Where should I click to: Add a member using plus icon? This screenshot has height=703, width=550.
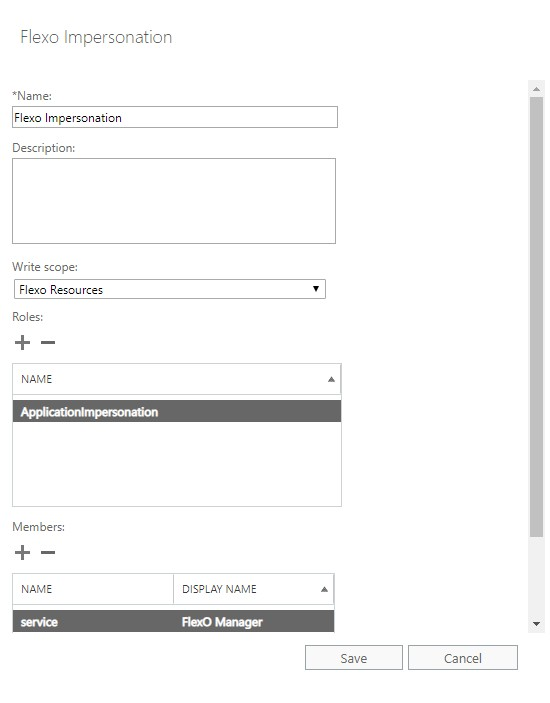22,552
